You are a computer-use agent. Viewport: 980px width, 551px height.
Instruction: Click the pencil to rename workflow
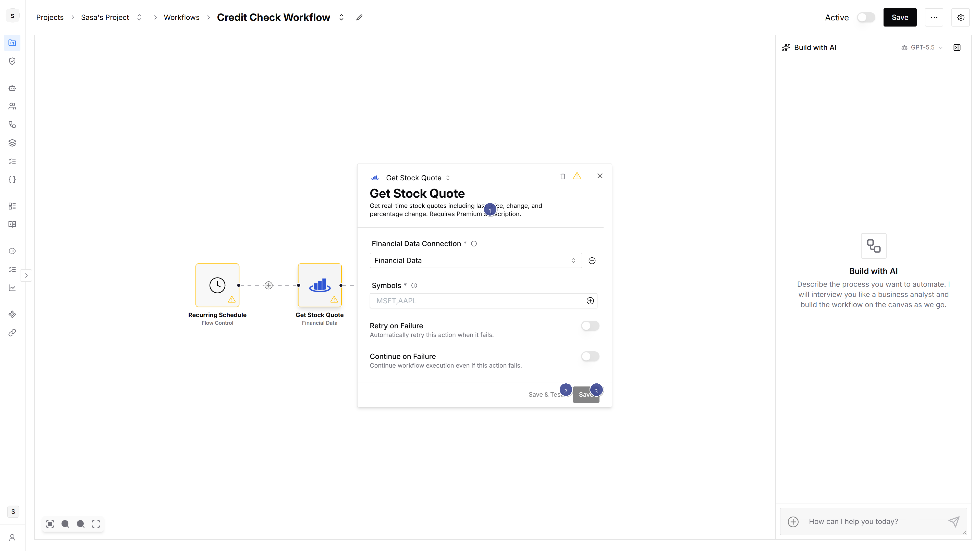359,18
